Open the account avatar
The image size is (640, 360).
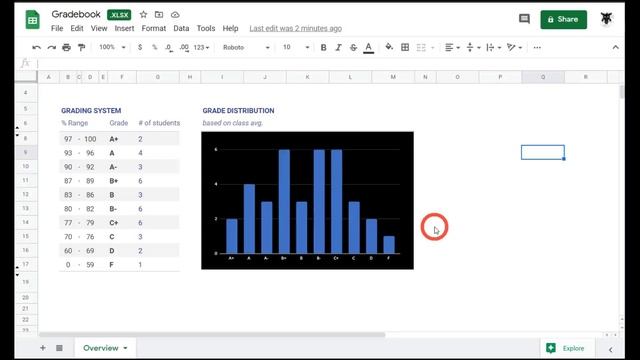(607, 18)
